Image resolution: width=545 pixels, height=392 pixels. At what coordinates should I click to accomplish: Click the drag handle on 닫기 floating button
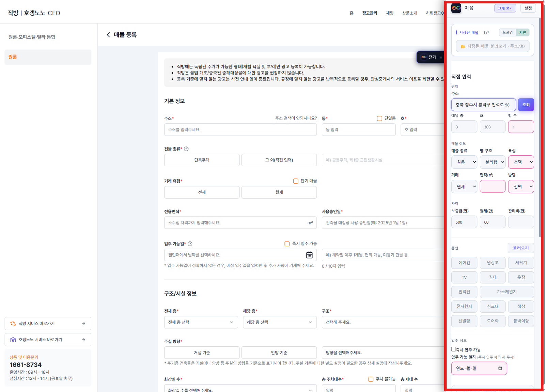pyautogui.click(x=441, y=57)
